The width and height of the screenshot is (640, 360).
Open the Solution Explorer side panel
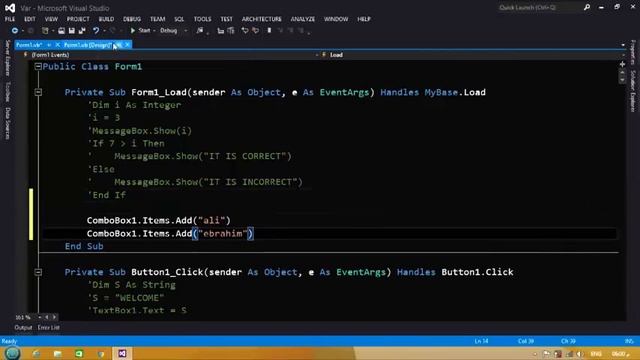click(633, 91)
